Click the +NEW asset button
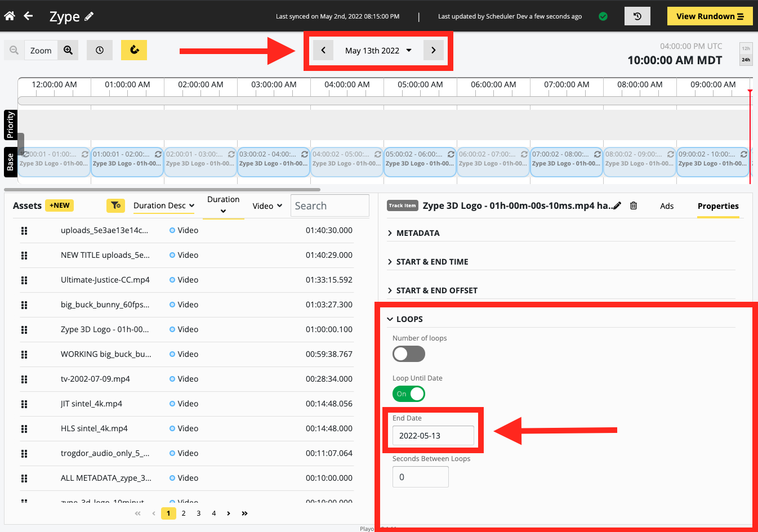Image resolution: width=758 pixels, height=532 pixels. (59, 205)
